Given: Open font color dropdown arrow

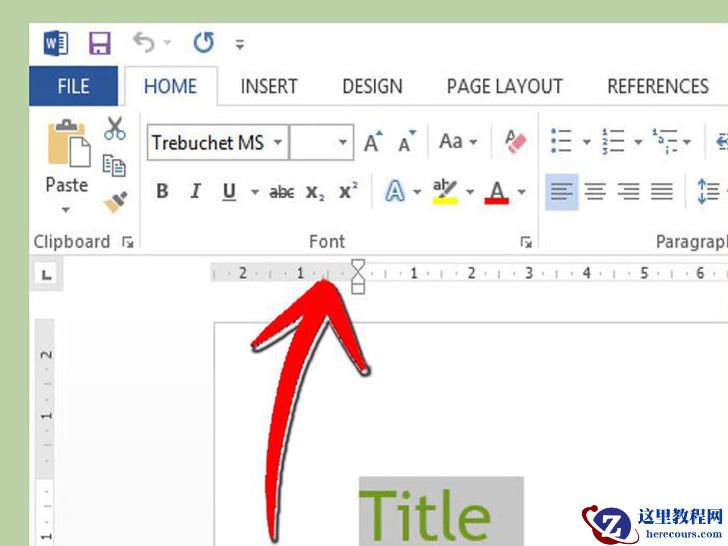Looking at the screenshot, I should (x=522, y=191).
